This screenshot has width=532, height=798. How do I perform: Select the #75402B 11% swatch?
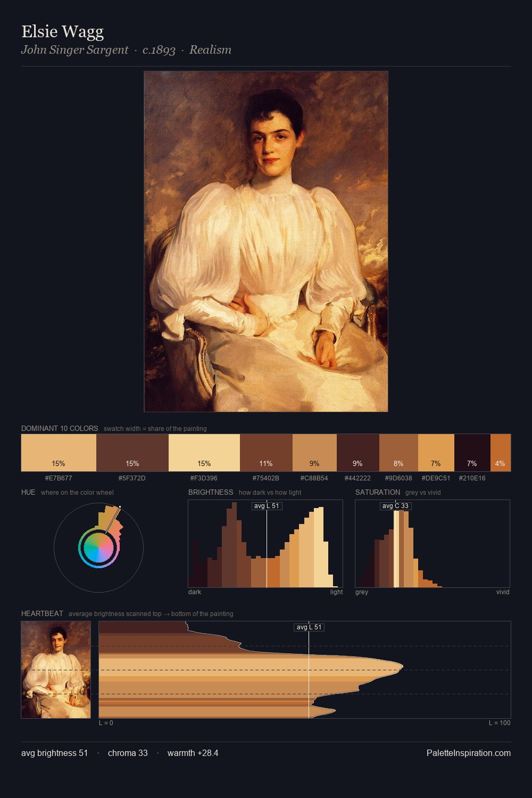266,453
